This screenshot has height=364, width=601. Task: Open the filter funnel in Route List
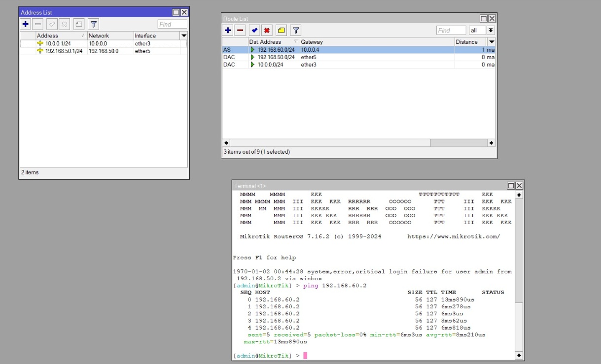pos(295,30)
